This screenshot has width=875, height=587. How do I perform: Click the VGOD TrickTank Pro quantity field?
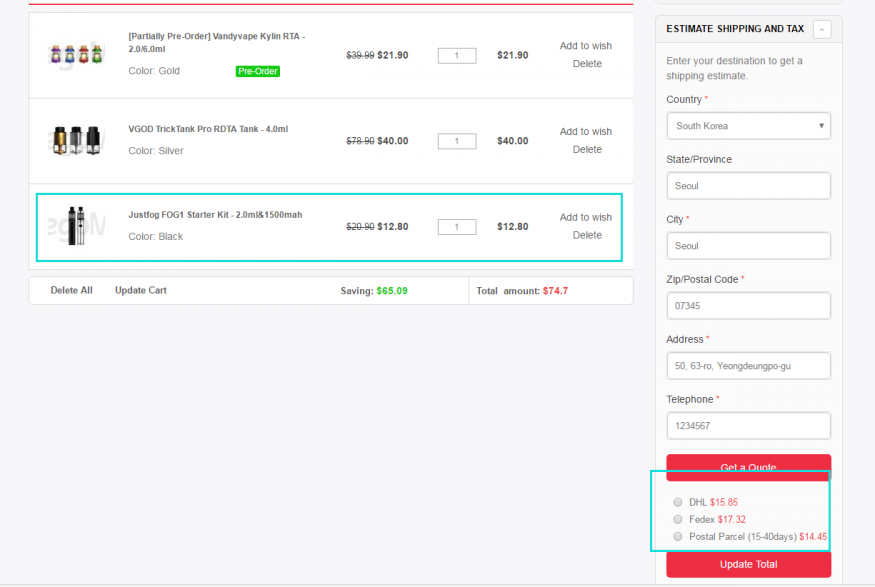[456, 141]
